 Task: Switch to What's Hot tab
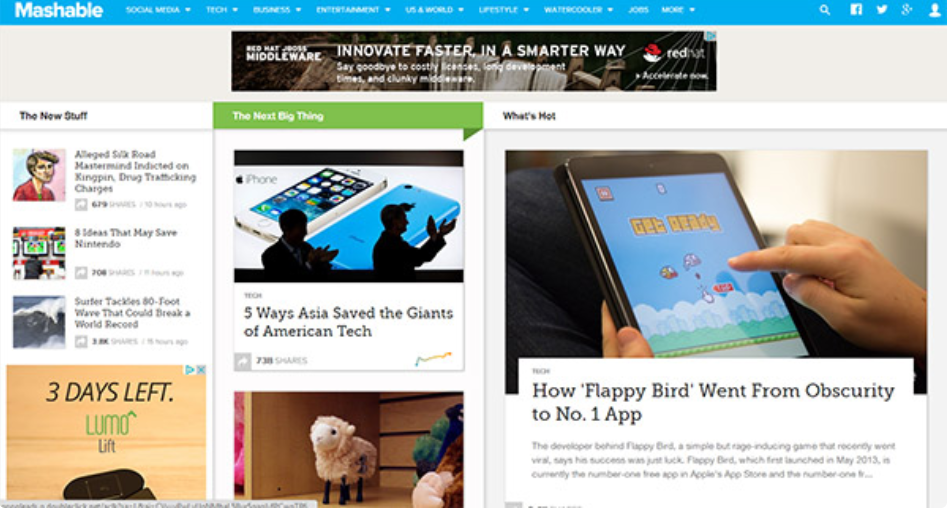point(529,116)
